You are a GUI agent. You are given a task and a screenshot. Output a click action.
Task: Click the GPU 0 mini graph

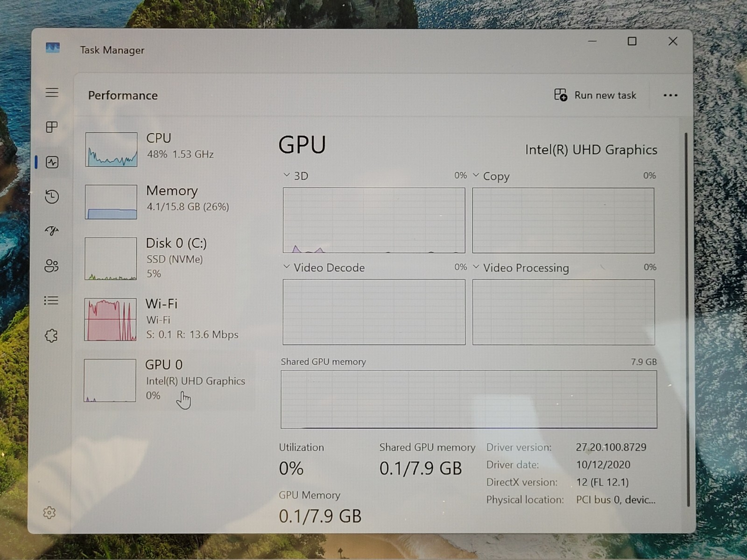point(110,380)
